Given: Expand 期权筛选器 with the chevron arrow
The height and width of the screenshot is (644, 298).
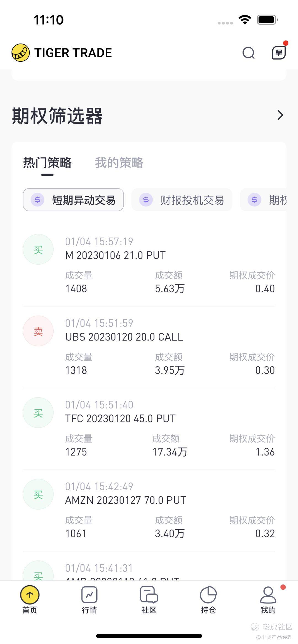Looking at the screenshot, I should pos(280,115).
